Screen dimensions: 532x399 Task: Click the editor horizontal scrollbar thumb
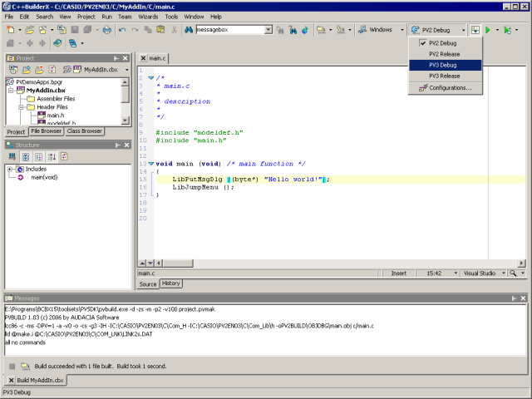click(x=179, y=263)
